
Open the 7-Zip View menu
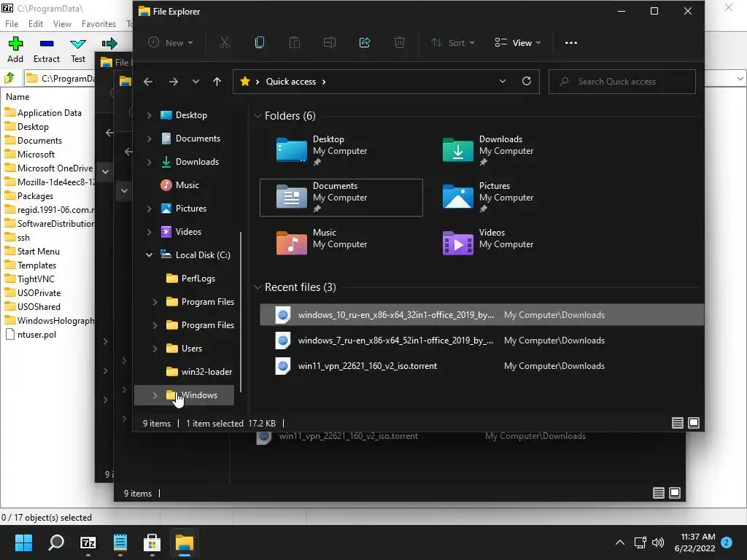[x=62, y=24]
